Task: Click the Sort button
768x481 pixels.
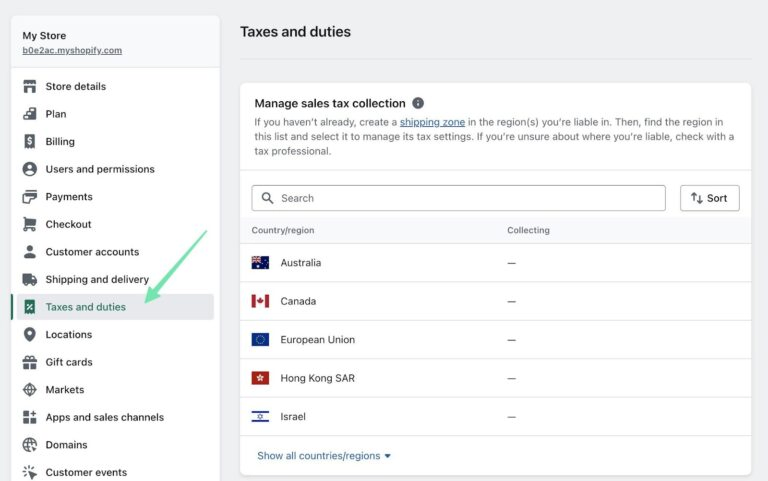Action: click(710, 198)
